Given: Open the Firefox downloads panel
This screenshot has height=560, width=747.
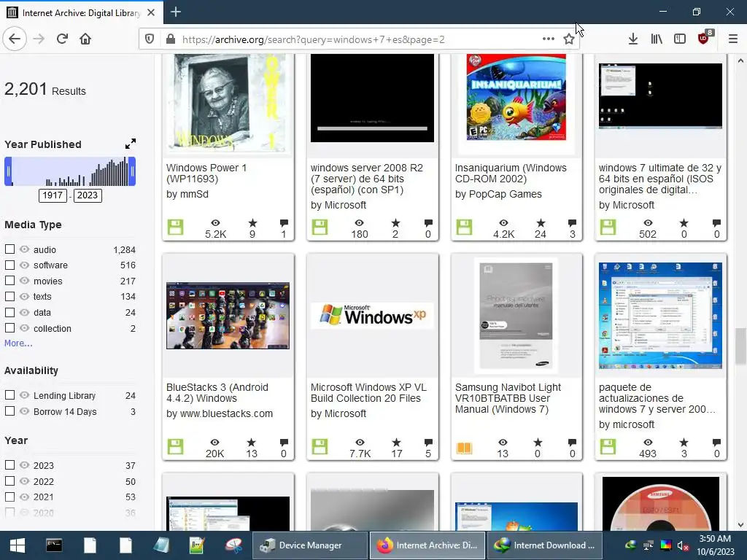Looking at the screenshot, I should tap(632, 39).
